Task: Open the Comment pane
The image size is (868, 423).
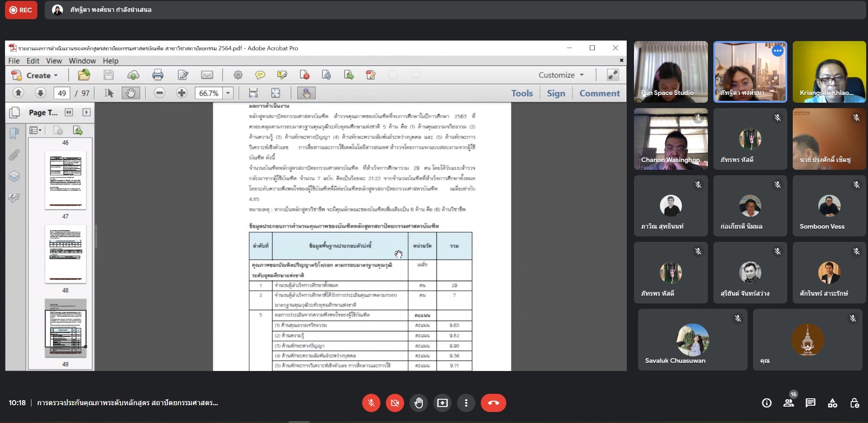Action: [599, 93]
